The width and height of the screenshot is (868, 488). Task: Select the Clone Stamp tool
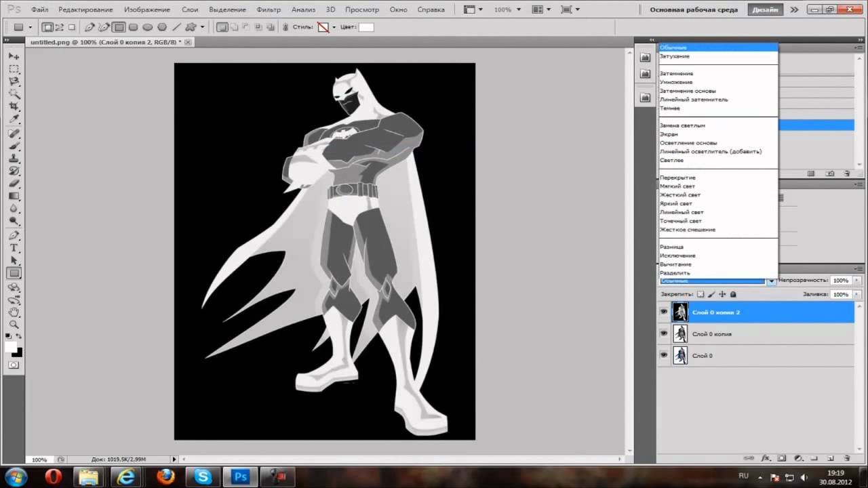pyautogui.click(x=14, y=159)
